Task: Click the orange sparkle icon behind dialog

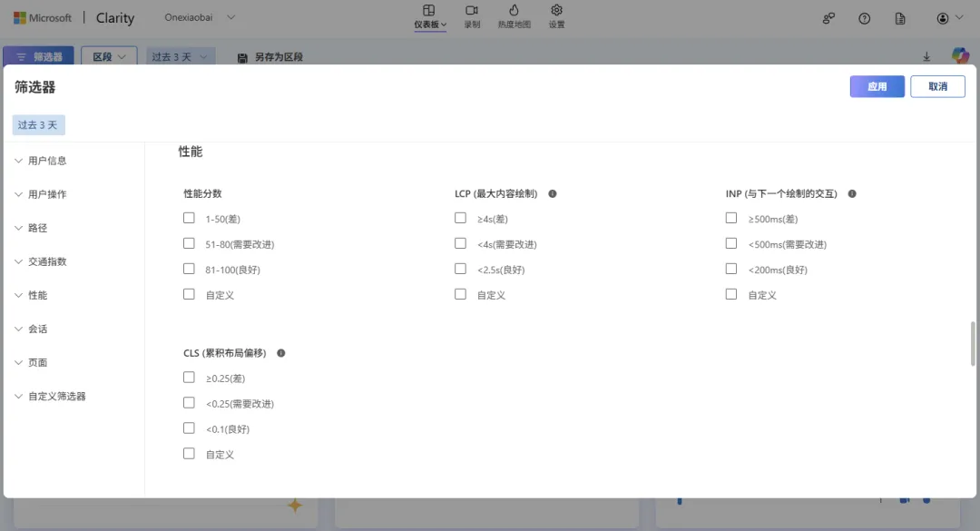Action: [295, 506]
